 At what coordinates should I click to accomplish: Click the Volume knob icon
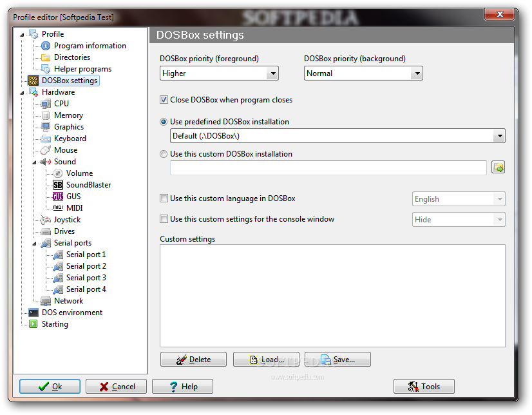click(x=58, y=173)
